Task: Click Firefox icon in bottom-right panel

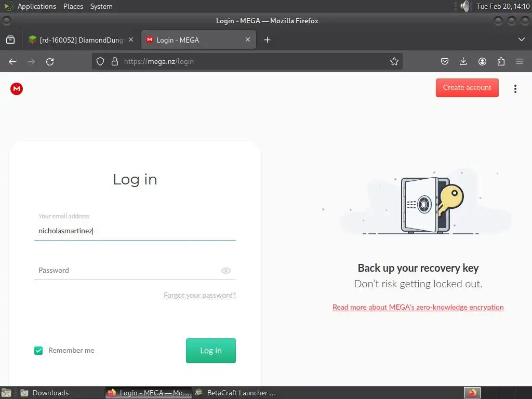Action: (472, 393)
